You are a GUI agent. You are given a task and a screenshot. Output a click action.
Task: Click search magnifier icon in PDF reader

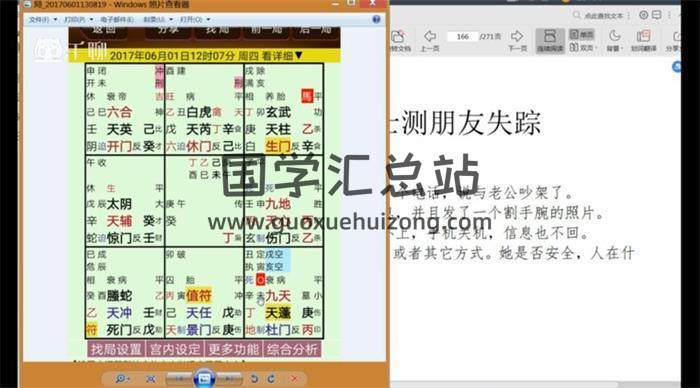[x=577, y=15]
